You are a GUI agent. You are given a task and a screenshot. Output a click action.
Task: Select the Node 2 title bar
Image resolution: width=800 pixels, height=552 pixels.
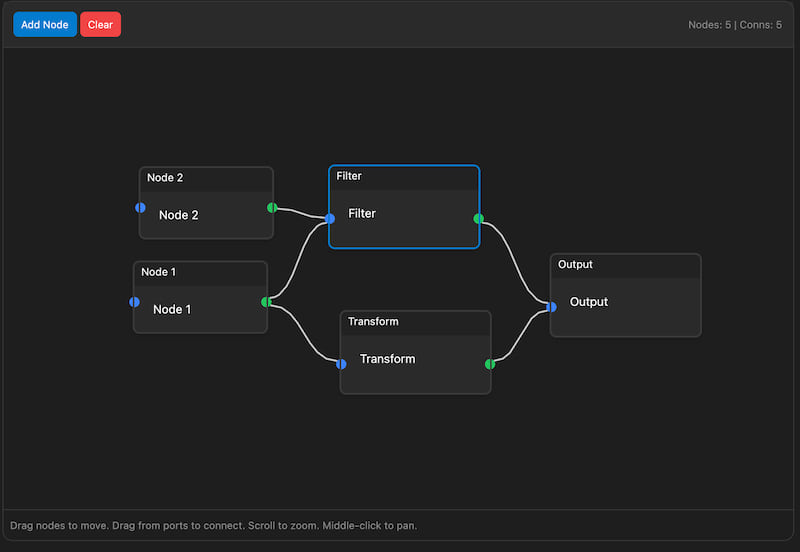coord(206,179)
